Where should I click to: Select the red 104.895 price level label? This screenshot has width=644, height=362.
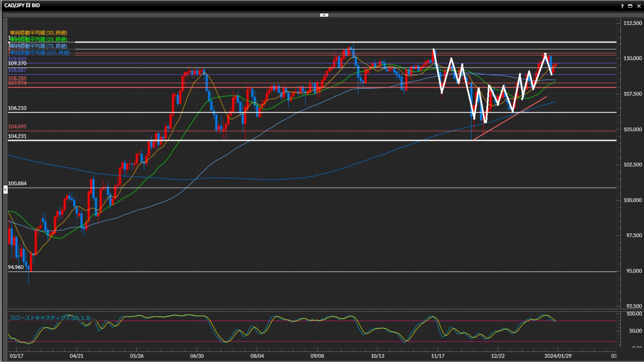pos(17,126)
